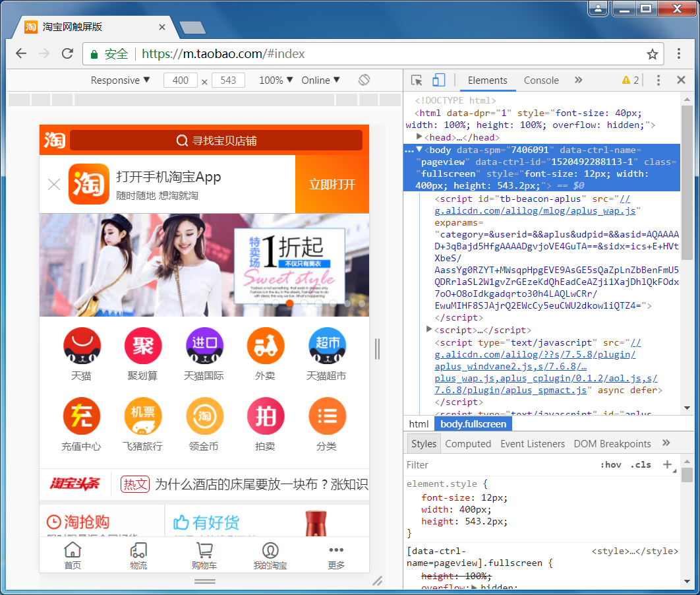Expand the collapsed script node
The image size is (700, 595).
(429, 329)
